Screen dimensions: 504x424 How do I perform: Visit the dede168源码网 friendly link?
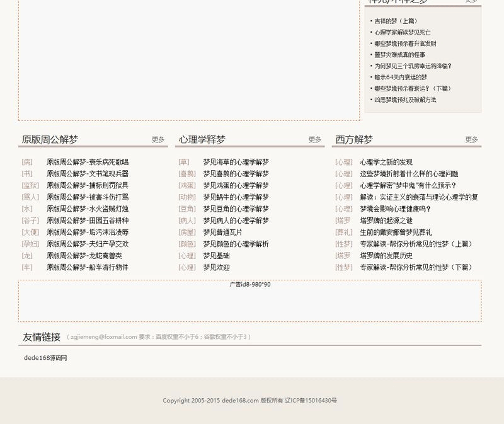[x=45, y=358]
